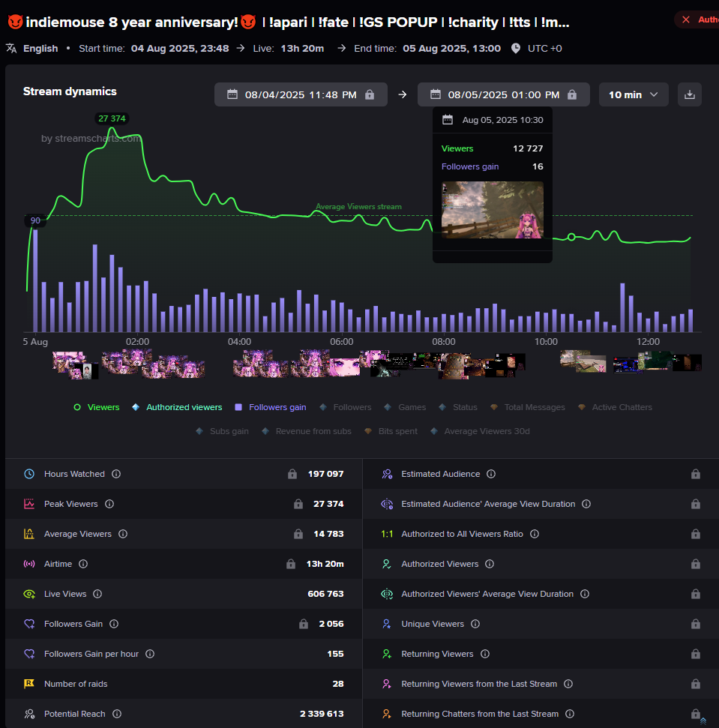
Task: Click the 90 viewers start label on chart
Action: (x=35, y=220)
